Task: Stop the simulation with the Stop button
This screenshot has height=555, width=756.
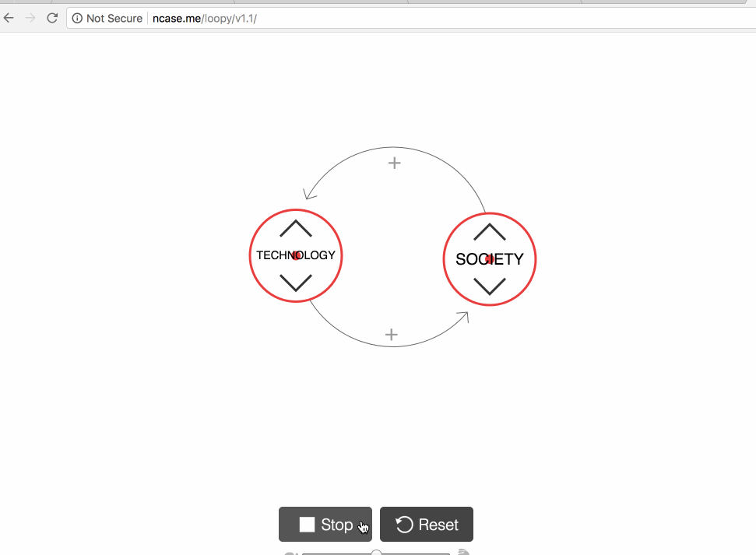Action: 325,524
